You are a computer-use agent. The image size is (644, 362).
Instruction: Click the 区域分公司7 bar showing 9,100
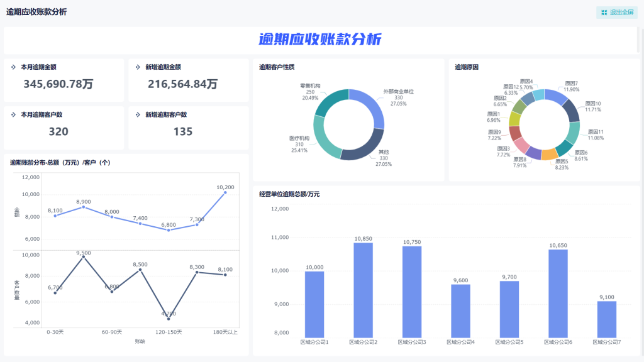607,319
